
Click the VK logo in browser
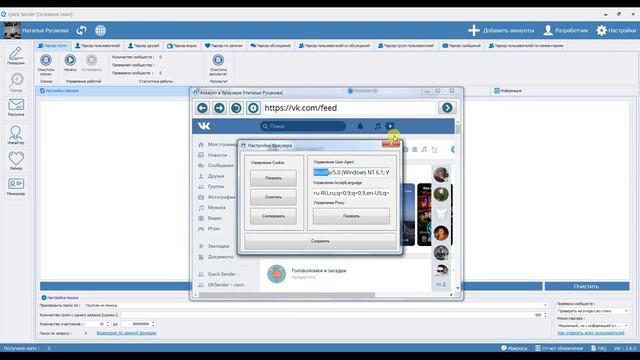tap(204, 126)
